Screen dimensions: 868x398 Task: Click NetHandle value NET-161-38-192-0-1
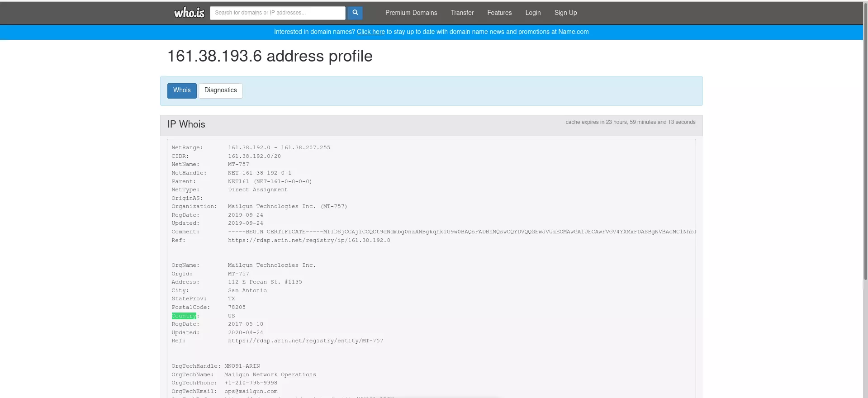pyautogui.click(x=260, y=173)
